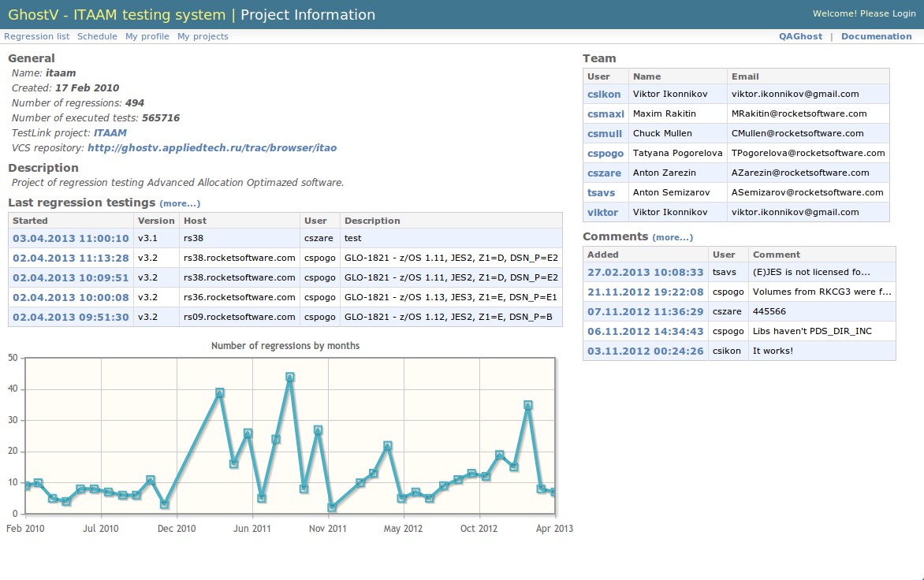Open user tsavs profile link
Image resolution: width=924 pixels, height=580 pixels.
(602, 192)
